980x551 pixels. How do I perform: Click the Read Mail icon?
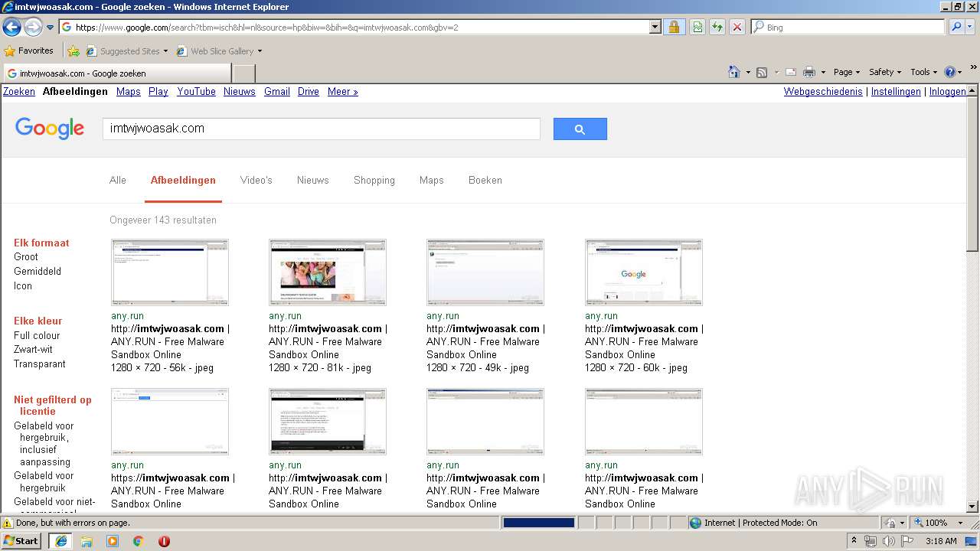791,72
